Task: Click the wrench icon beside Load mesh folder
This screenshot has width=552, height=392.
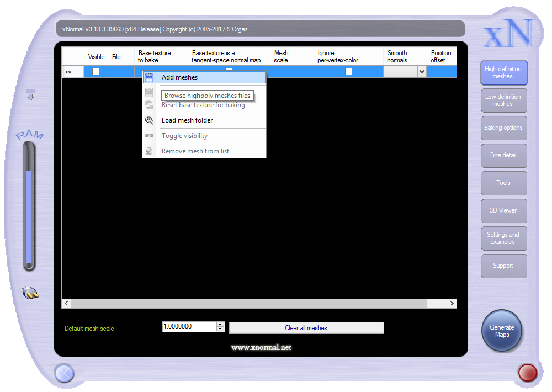Action: point(149,120)
